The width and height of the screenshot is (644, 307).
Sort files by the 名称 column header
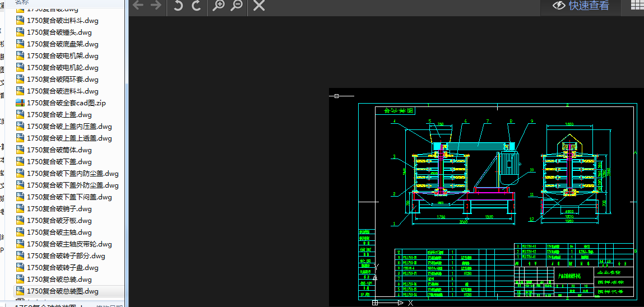tap(22, 2)
